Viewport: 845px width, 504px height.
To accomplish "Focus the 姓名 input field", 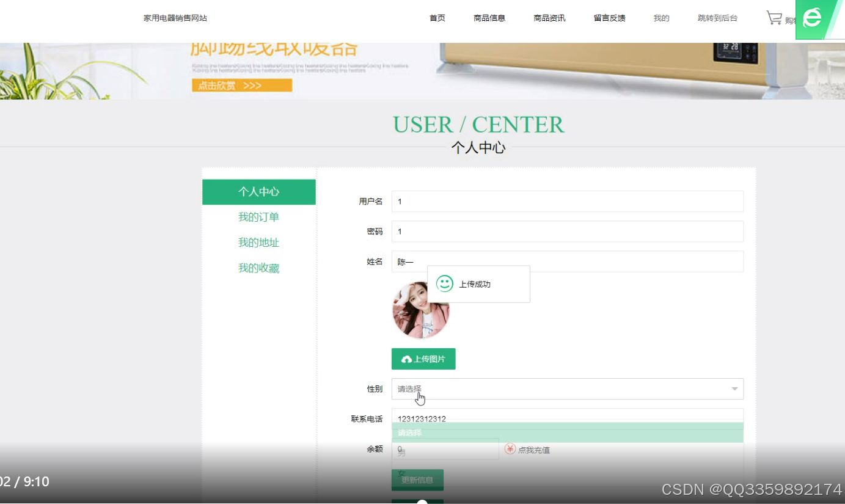I will pos(567,261).
